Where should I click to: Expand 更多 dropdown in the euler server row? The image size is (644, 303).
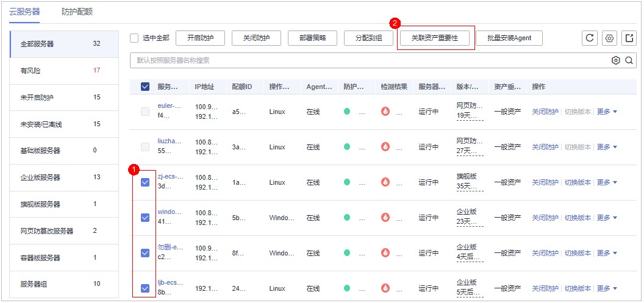[x=607, y=112]
